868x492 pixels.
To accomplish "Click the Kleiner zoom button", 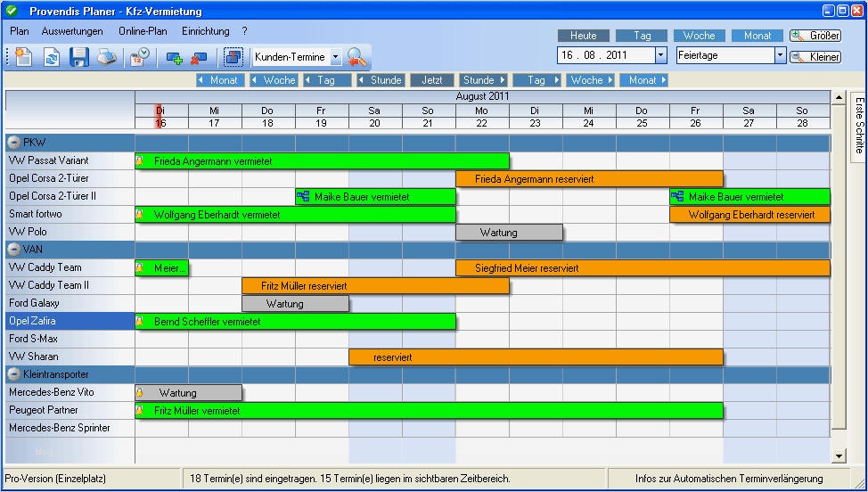I will [815, 56].
